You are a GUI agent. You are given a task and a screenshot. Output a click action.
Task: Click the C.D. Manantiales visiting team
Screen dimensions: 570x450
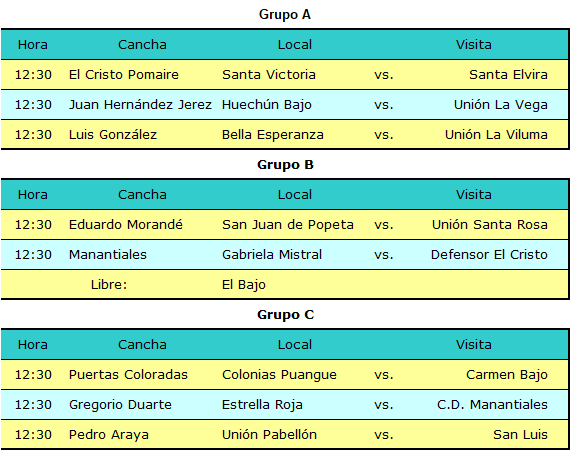coord(492,405)
